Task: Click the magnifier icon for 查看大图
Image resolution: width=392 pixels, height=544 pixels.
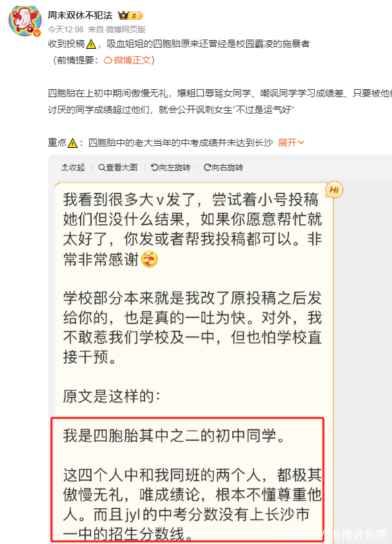Action: click(x=102, y=168)
